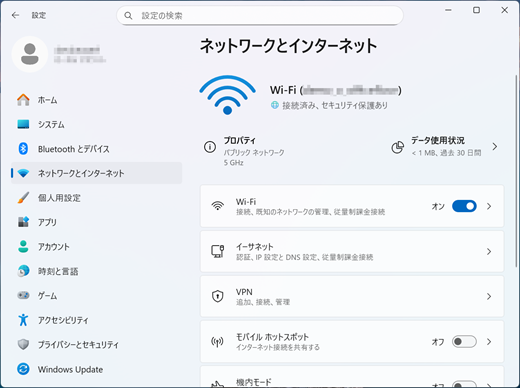Click the VPN shield icon
The width and height of the screenshot is (520, 388).
tap(218, 296)
